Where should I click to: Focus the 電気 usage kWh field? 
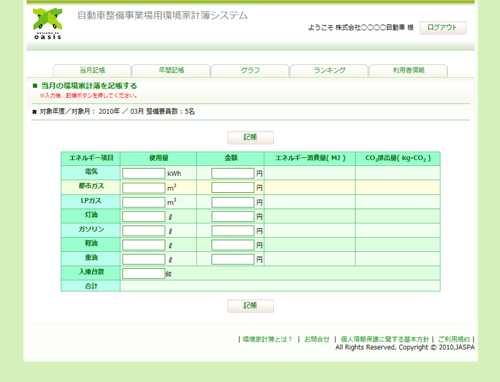(x=144, y=173)
